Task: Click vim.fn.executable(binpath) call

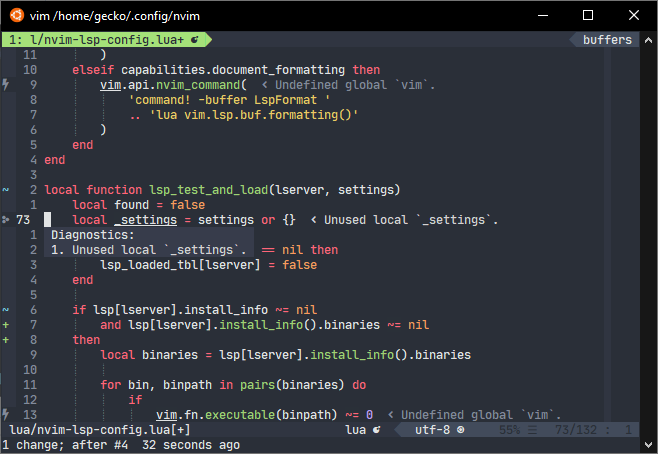Action: [x=247, y=415]
